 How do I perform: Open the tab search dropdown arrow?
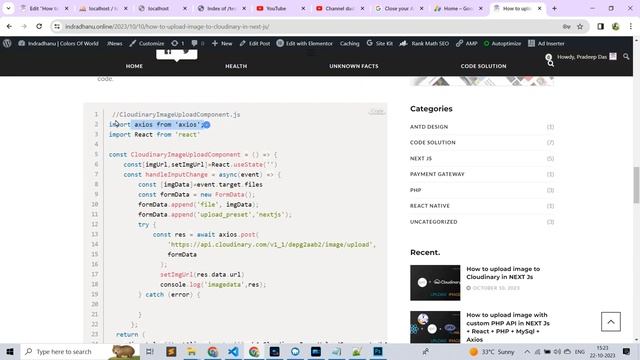click(8, 8)
